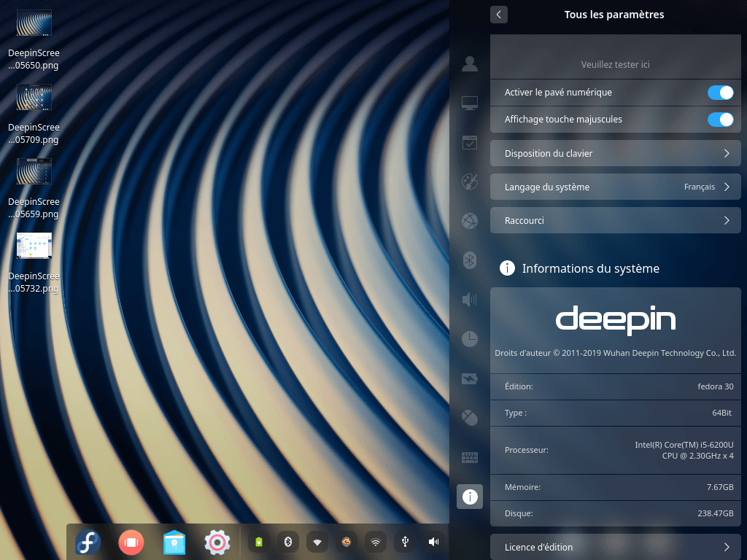The height and width of the screenshot is (560, 747).
Task: Open the Wi-Fi tray icon in dock
Action: tap(376, 542)
